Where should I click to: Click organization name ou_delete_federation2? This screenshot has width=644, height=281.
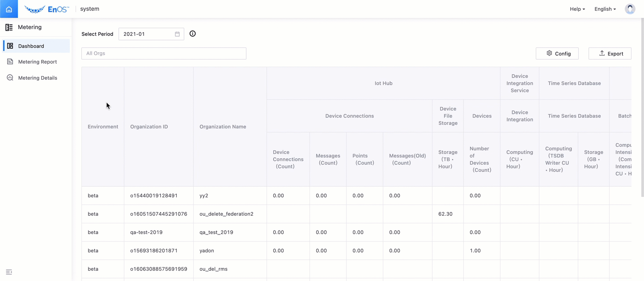coord(226,214)
